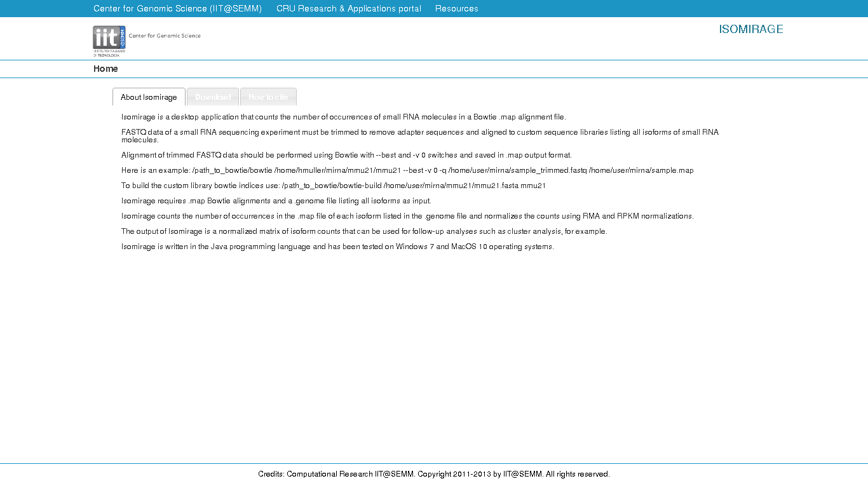Viewport: 868px width, 488px height.
Task: Switch to the Download tab
Action: 213,97
